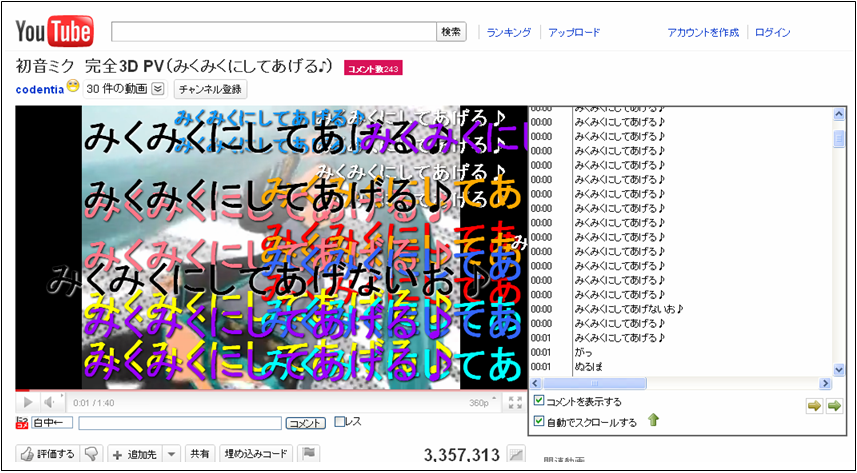Click the YouTube search input field
This screenshot has height=473, width=857.
[274, 32]
